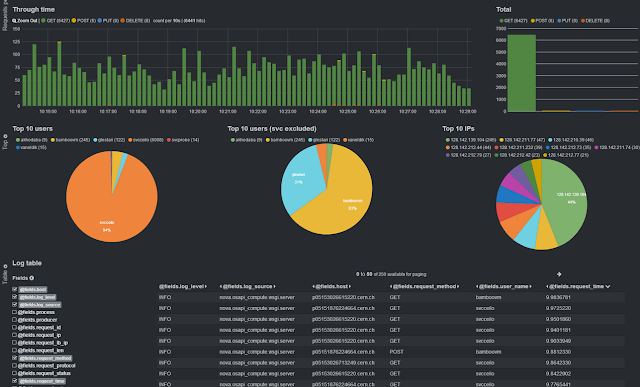Move log_source column right with arrow

pos(275,287)
